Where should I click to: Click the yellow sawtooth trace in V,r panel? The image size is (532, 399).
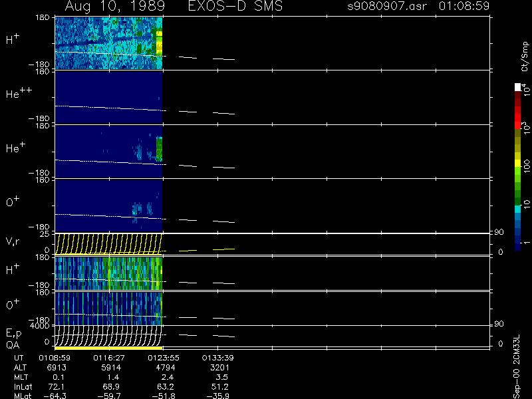pyautogui.click(x=108, y=243)
